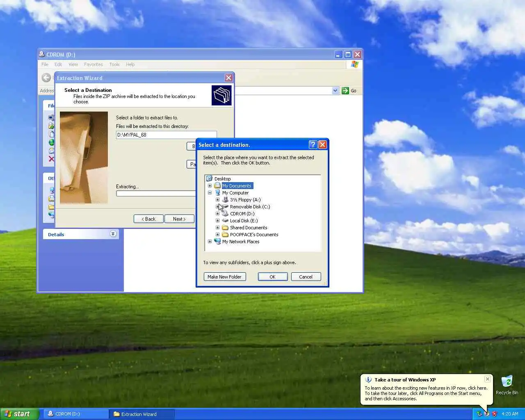The width and height of the screenshot is (525, 420).
Task: Expand the My Documents tree node
Action: coord(210,185)
